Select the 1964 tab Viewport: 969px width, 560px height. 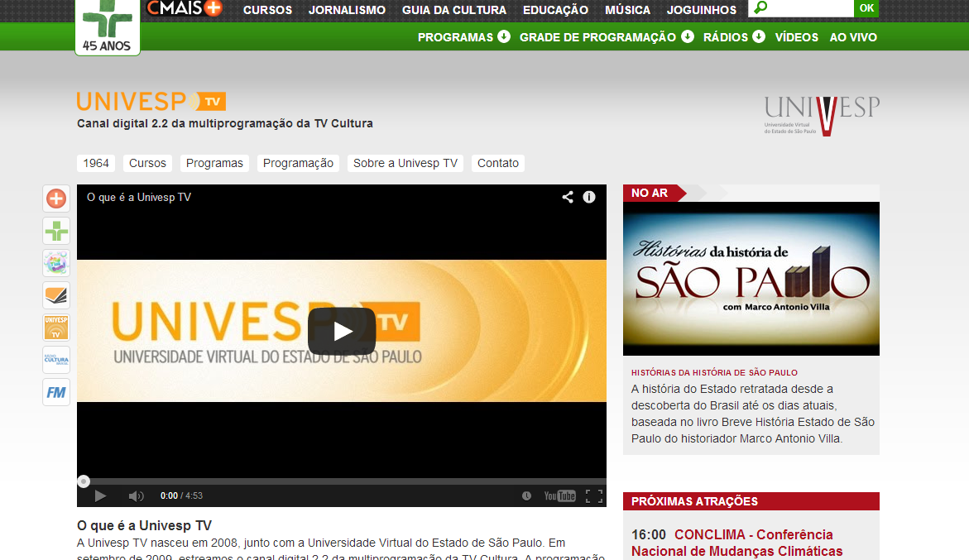[96, 163]
